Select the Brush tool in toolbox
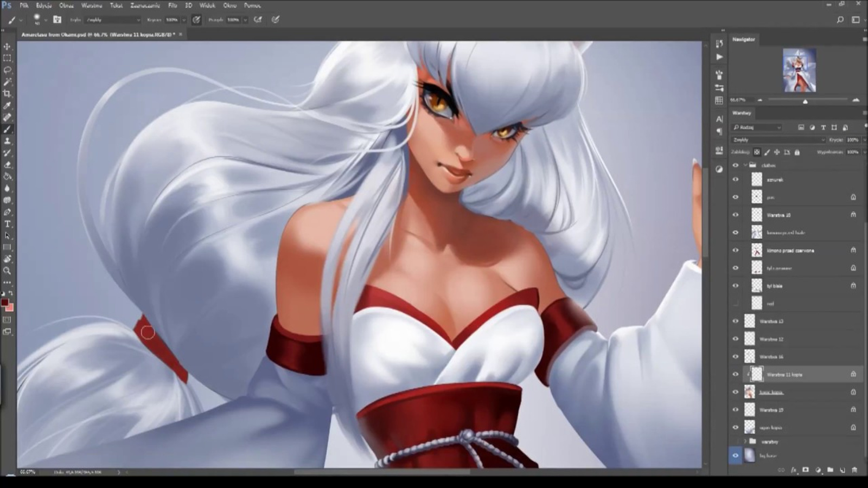Image resolution: width=868 pixels, height=488 pixels. 7,130
